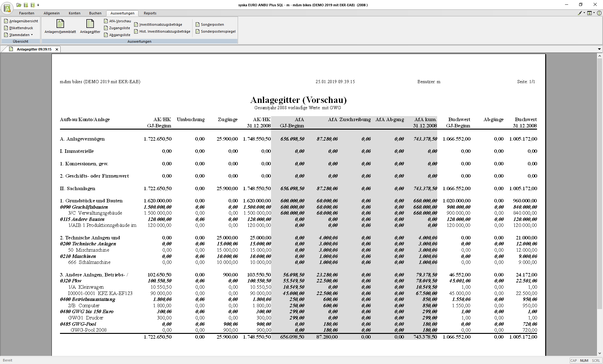Click the '0090 Geschäftsbauten' account row
603x364 pixels.
tap(84, 207)
